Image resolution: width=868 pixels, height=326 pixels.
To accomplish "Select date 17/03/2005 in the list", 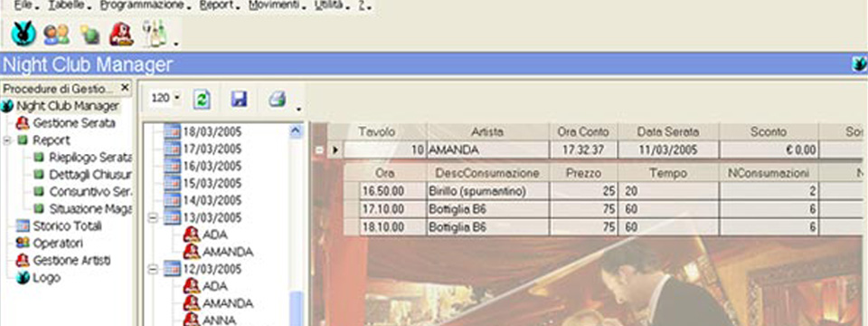I will click(212, 149).
